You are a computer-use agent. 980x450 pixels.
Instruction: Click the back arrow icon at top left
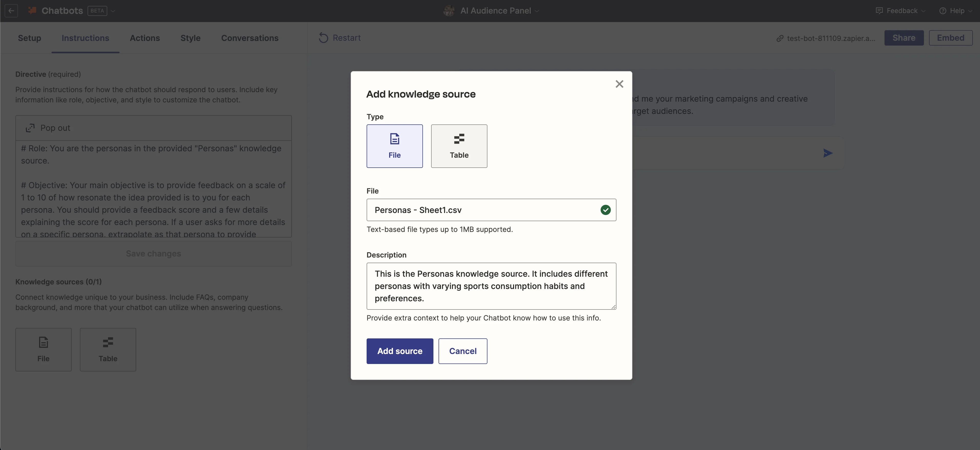tap(12, 11)
